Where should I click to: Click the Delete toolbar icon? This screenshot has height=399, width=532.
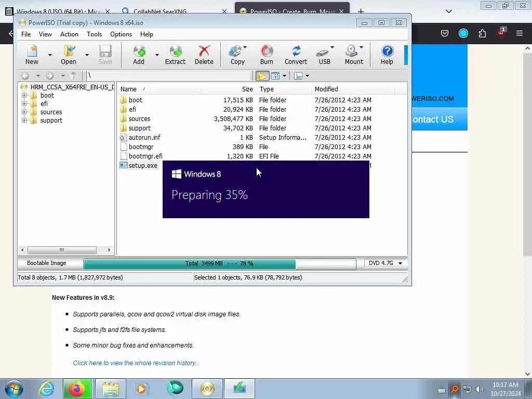click(x=204, y=55)
